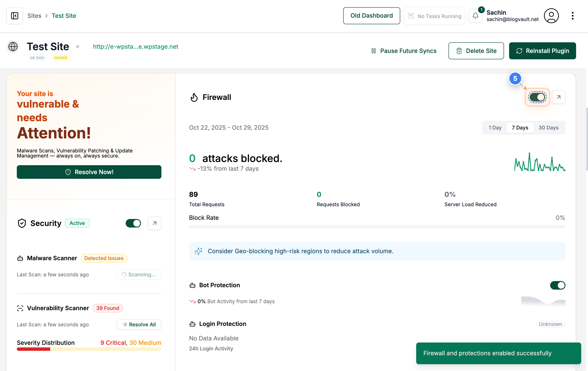
Task: Disable the Security toggle
Action: (x=133, y=223)
